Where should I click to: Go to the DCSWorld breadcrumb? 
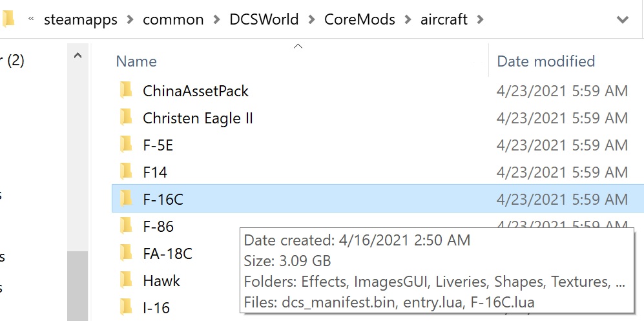point(264,19)
